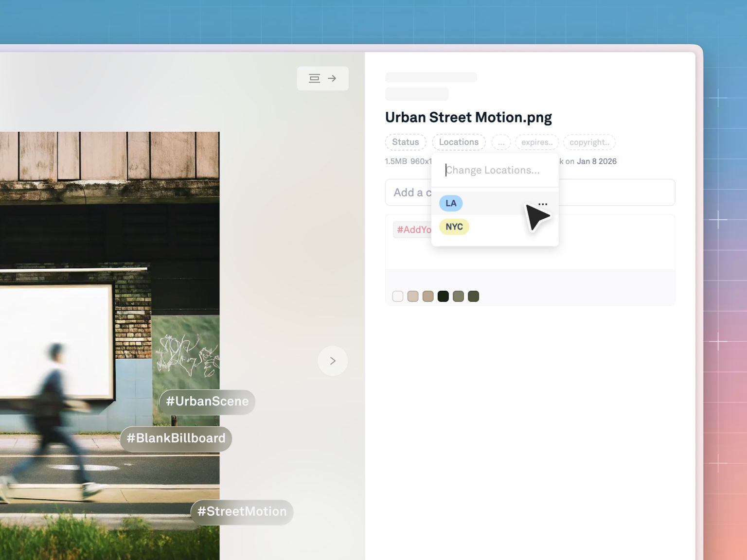747x560 pixels.
Task: Choose the dark olive green swatch
Action: click(x=473, y=297)
